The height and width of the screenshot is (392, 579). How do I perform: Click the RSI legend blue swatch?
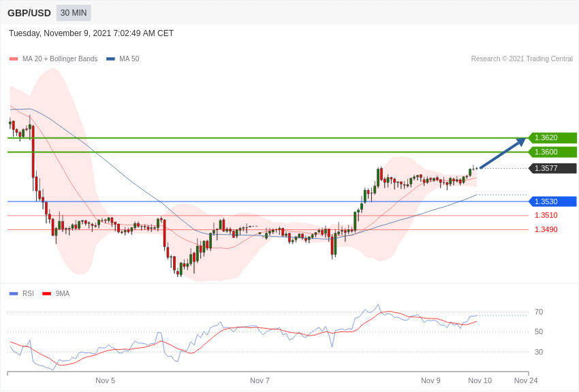click(14, 293)
